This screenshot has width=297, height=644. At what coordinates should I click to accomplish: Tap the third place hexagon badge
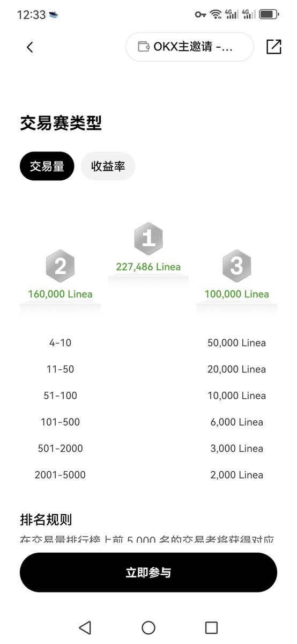(x=236, y=266)
